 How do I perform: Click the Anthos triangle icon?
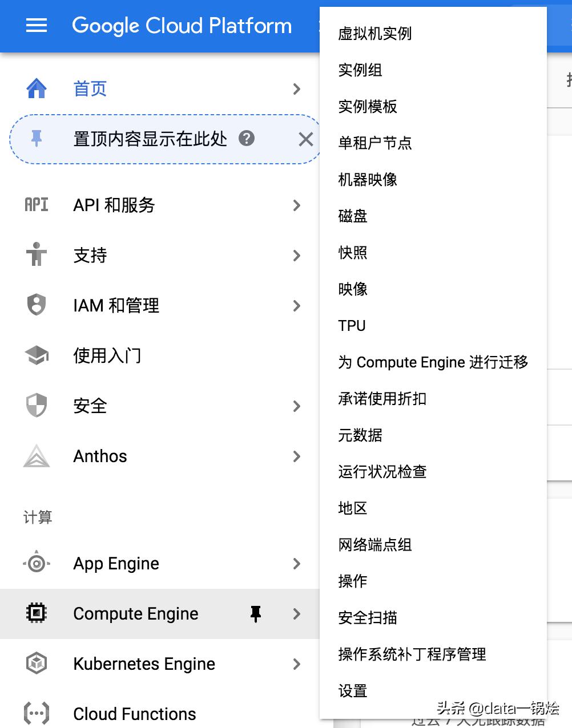pyautogui.click(x=37, y=456)
